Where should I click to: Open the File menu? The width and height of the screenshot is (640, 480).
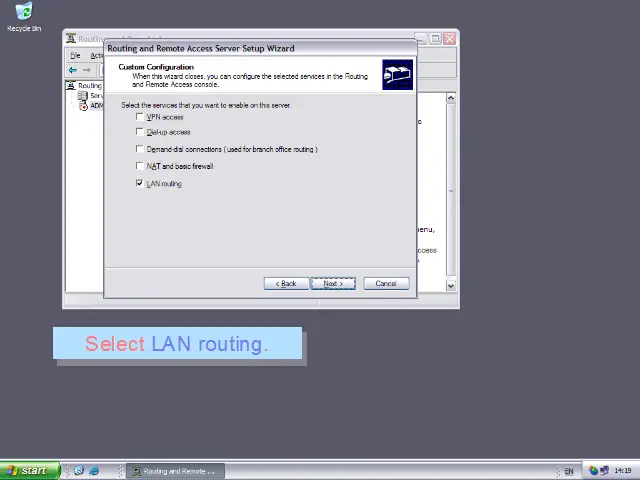pyautogui.click(x=75, y=55)
